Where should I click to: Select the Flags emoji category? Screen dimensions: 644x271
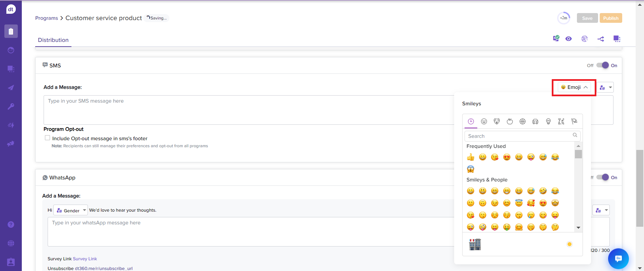[574, 121]
